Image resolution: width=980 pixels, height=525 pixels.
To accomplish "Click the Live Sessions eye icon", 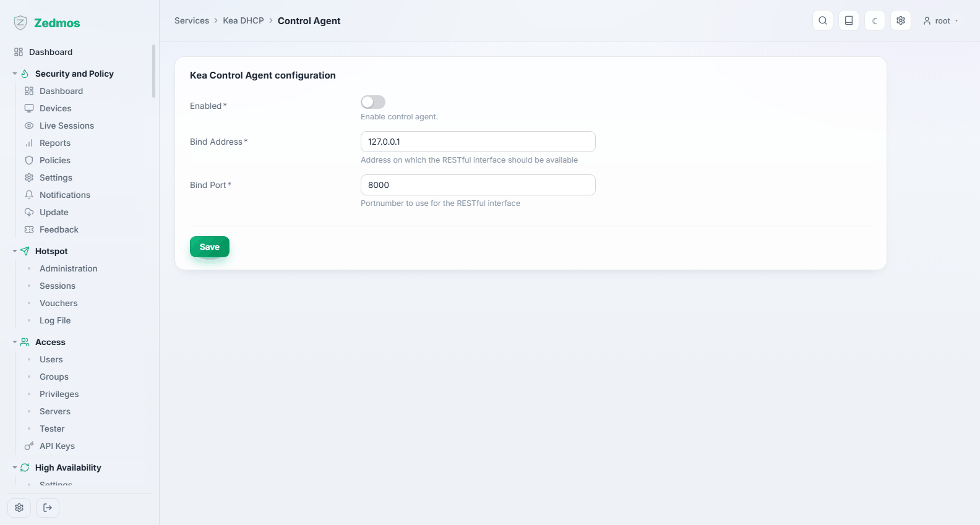I will 29,126.
